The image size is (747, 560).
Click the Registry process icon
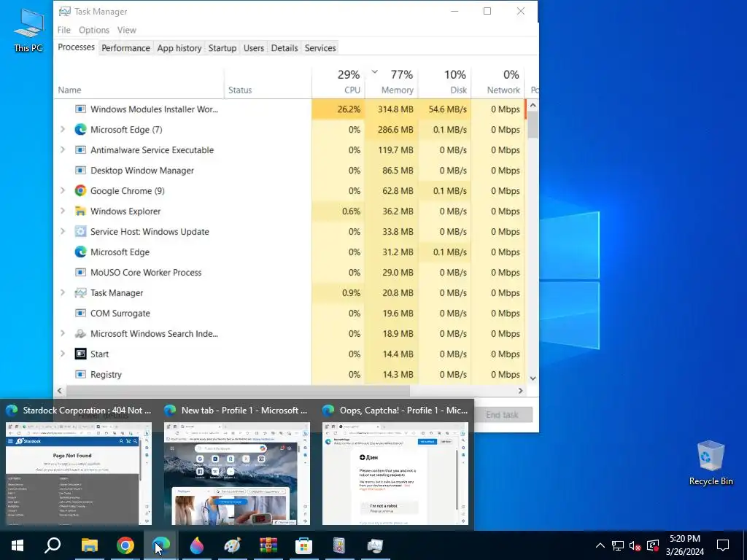(80, 374)
